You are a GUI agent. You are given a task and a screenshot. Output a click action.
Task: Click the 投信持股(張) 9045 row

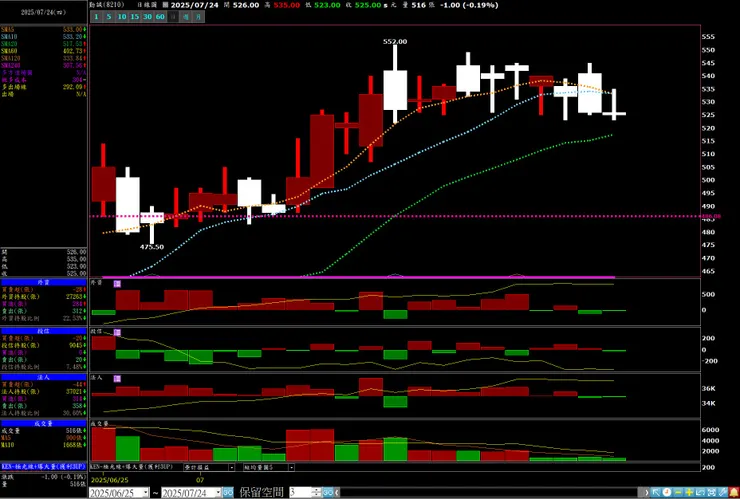pyautogui.click(x=43, y=346)
